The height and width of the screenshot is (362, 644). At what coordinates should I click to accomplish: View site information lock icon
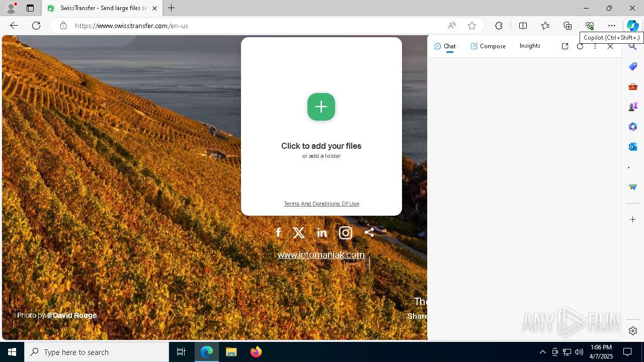click(63, 26)
